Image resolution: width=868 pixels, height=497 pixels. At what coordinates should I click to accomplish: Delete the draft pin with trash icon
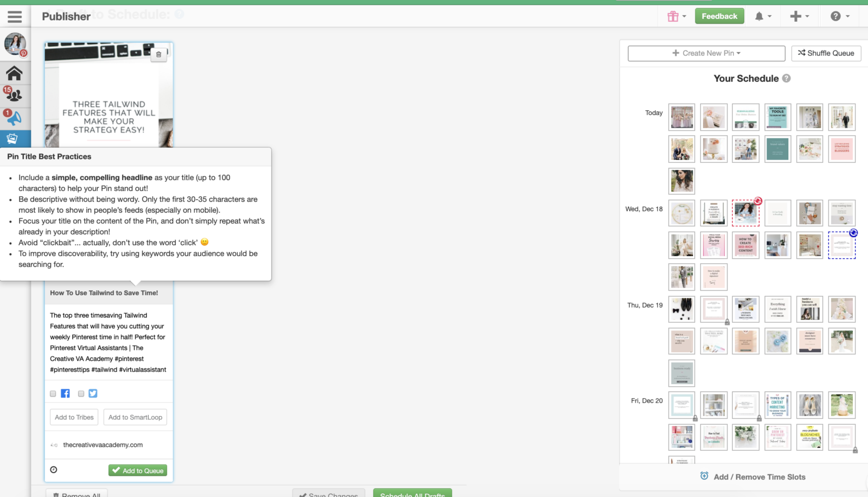[158, 54]
